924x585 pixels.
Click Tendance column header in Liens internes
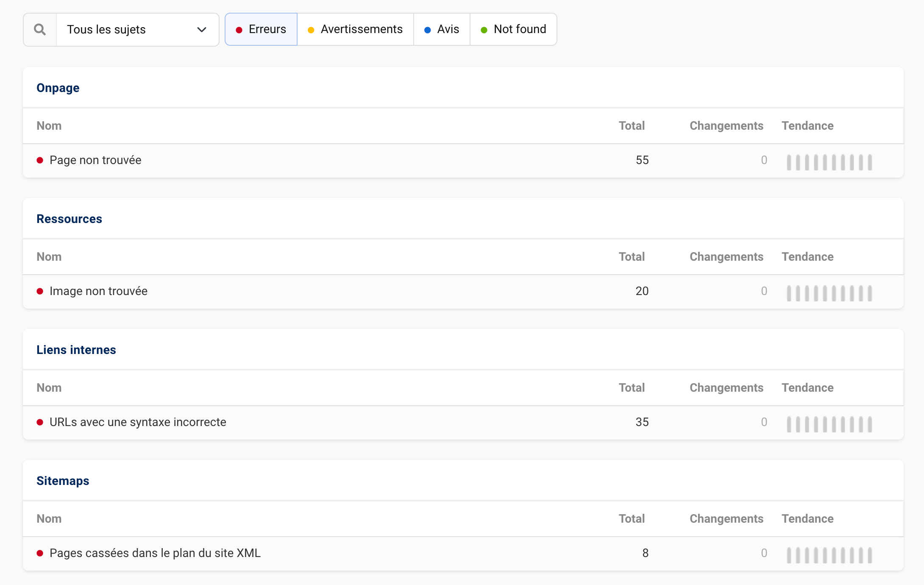(807, 388)
